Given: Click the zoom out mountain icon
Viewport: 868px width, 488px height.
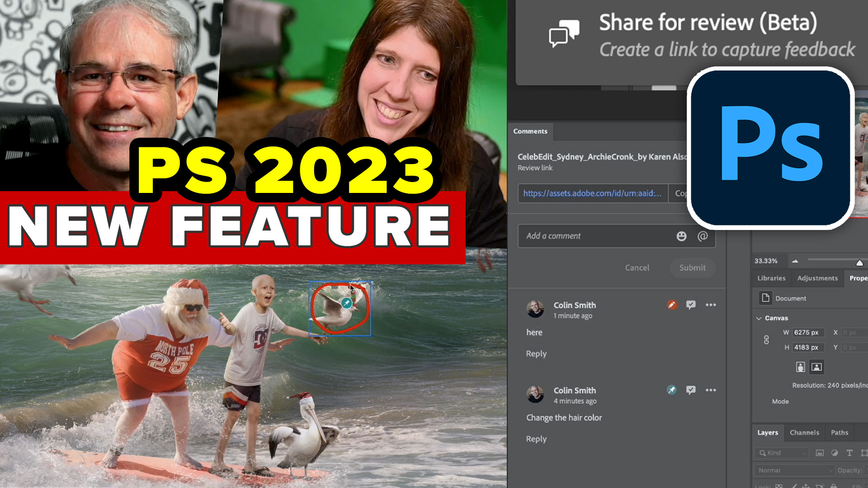Looking at the screenshot, I should [x=795, y=261].
